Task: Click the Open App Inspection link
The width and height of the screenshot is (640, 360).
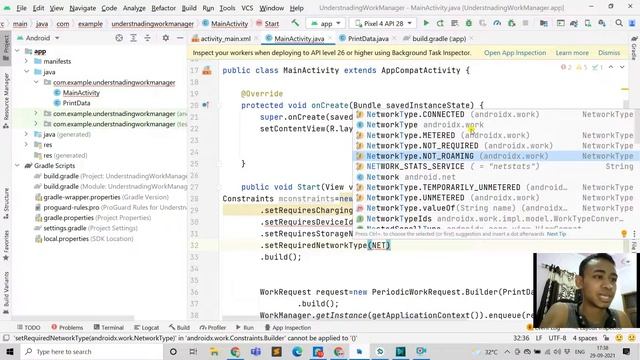Action: [x=515, y=53]
